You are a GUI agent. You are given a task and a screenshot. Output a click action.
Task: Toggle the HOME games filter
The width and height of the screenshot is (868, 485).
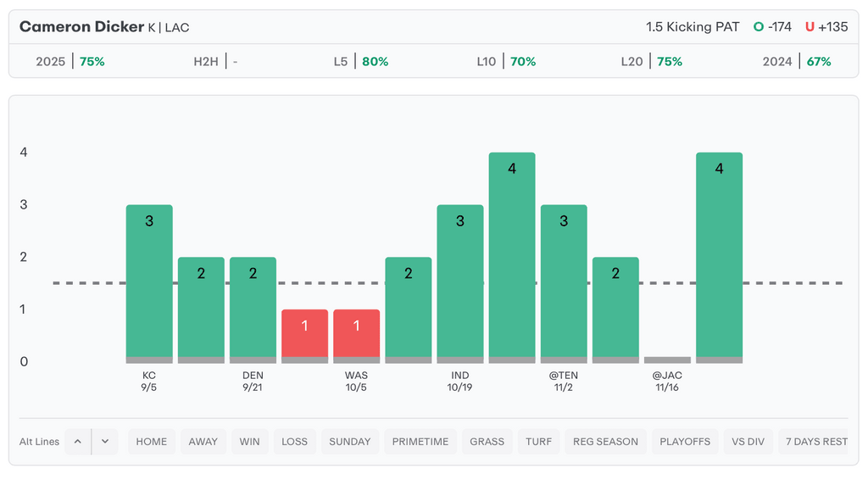pos(152,442)
